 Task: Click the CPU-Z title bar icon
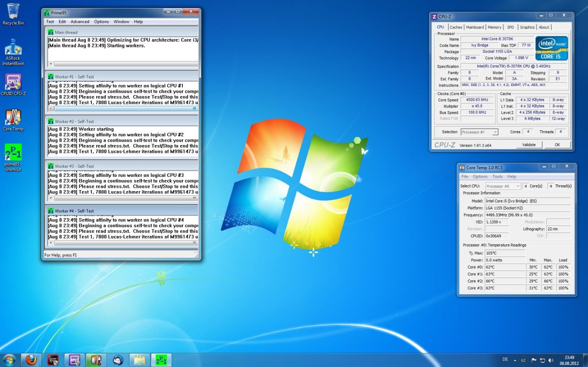click(434, 16)
